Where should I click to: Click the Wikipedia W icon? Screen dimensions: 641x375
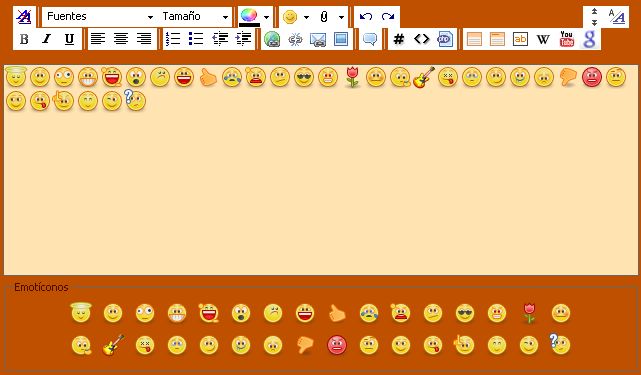pyautogui.click(x=543, y=39)
